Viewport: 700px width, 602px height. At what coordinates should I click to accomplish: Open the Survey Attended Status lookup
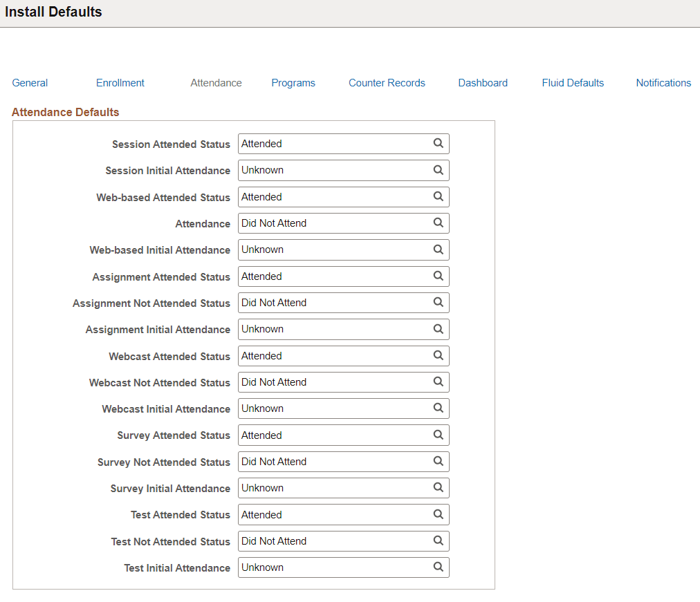439,435
